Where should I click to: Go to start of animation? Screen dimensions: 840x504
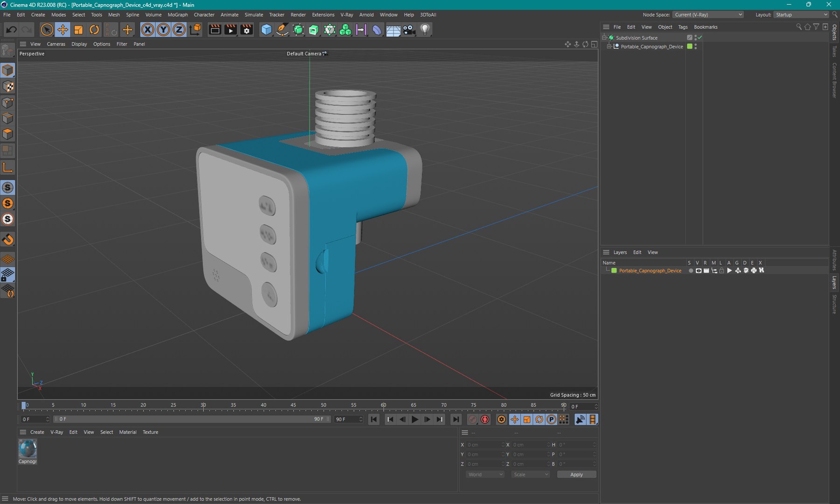click(x=374, y=420)
